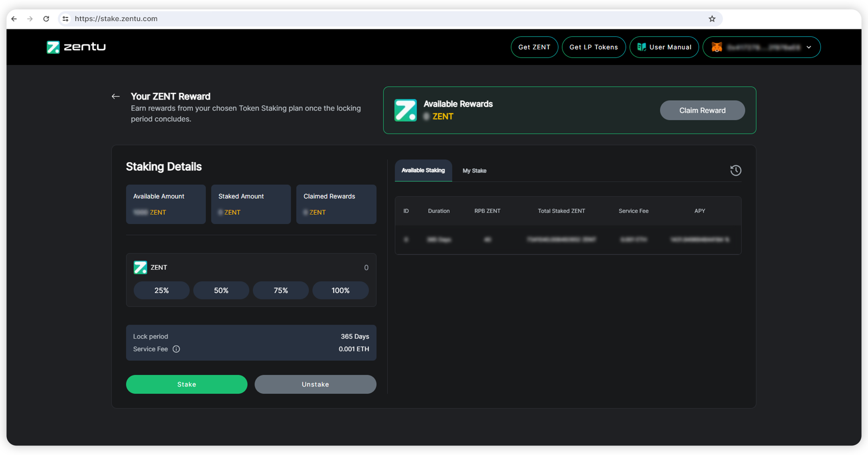Click the zentu logo in header
The image size is (868, 455).
[76, 47]
